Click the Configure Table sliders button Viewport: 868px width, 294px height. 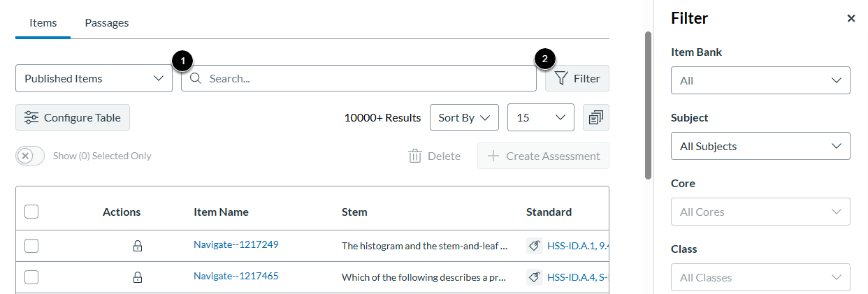pyautogui.click(x=73, y=117)
